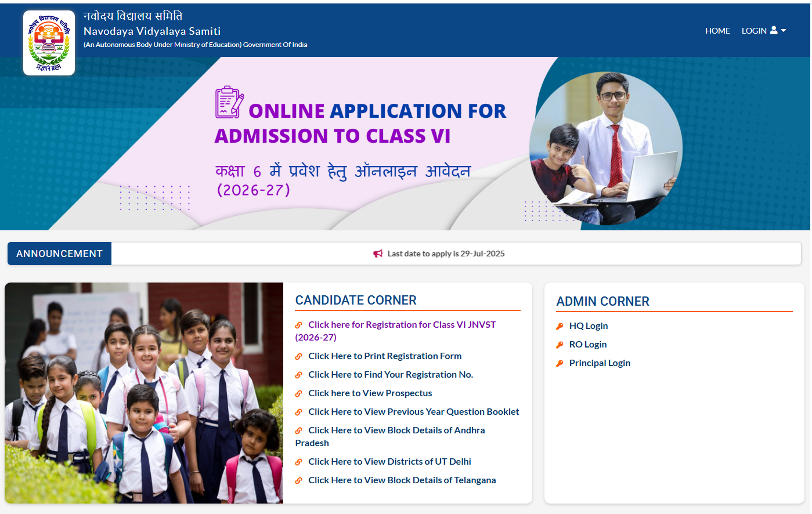Open View Districts of UT Delhi link
The image size is (812, 514).
coord(389,462)
